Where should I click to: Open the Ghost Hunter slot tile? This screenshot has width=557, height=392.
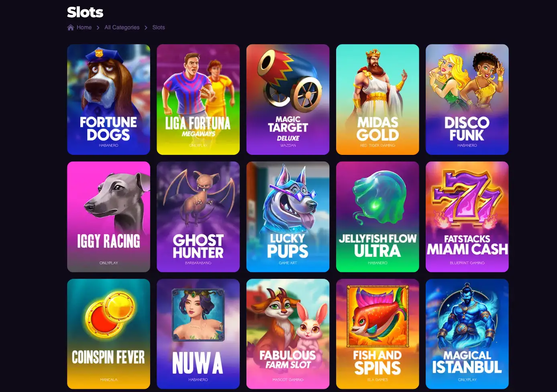click(198, 217)
